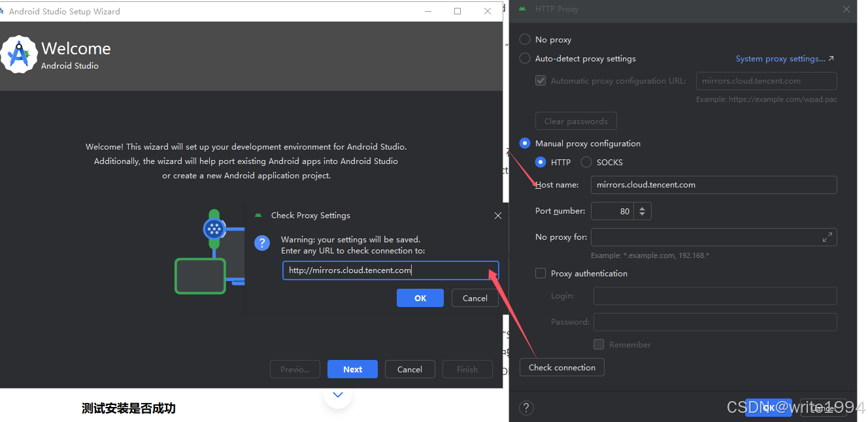Click the Port number field
The height and width of the screenshot is (422, 868).
(x=612, y=211)
